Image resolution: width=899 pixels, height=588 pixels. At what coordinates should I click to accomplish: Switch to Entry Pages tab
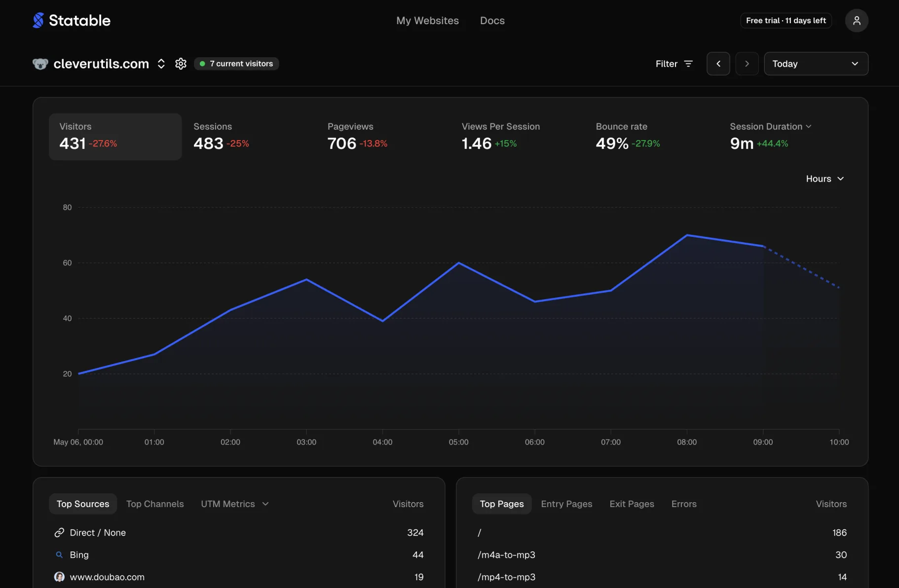click(566, 504)
